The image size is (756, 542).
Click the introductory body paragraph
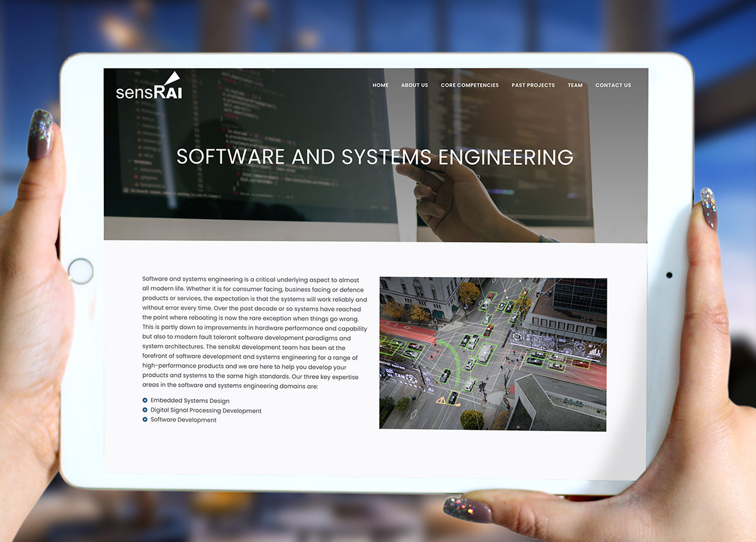254,332
